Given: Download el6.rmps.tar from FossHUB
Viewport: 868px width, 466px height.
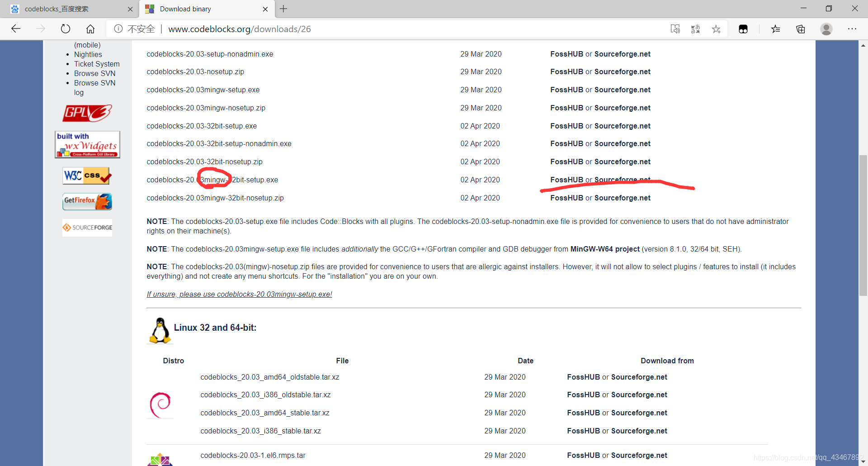Looking at the screenshot, I should click(x=584, y=455).
